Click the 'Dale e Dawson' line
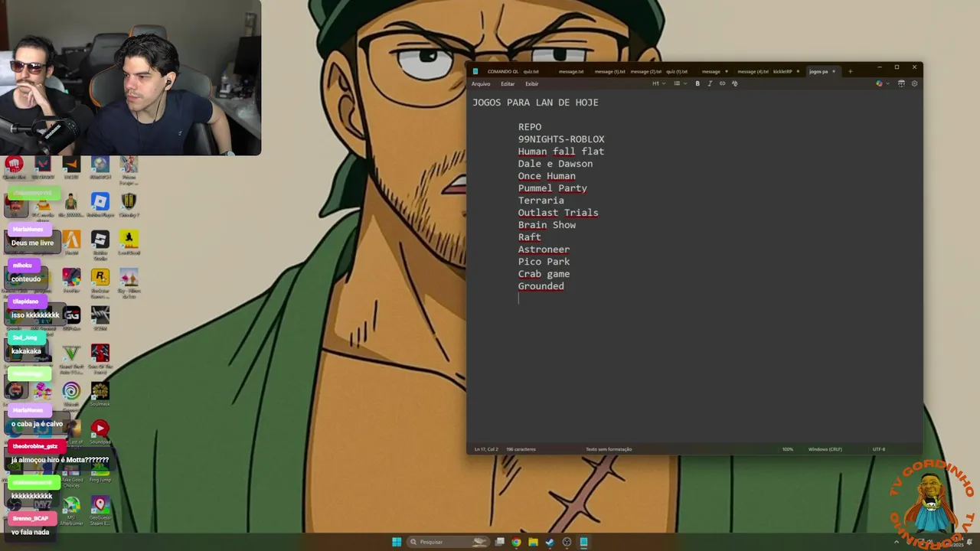This screenshot has height=551, width=980. tap(555, 164)
